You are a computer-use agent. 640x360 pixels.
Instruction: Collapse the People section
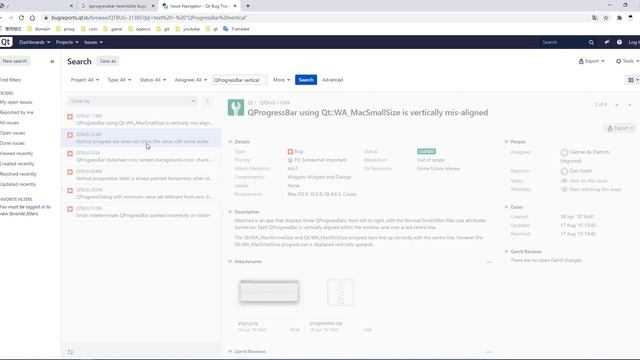507,142
